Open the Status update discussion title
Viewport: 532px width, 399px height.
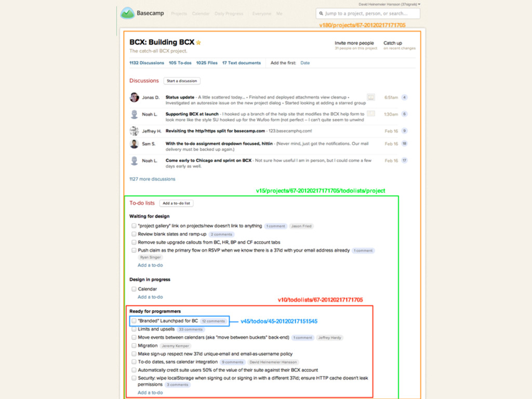180,97
